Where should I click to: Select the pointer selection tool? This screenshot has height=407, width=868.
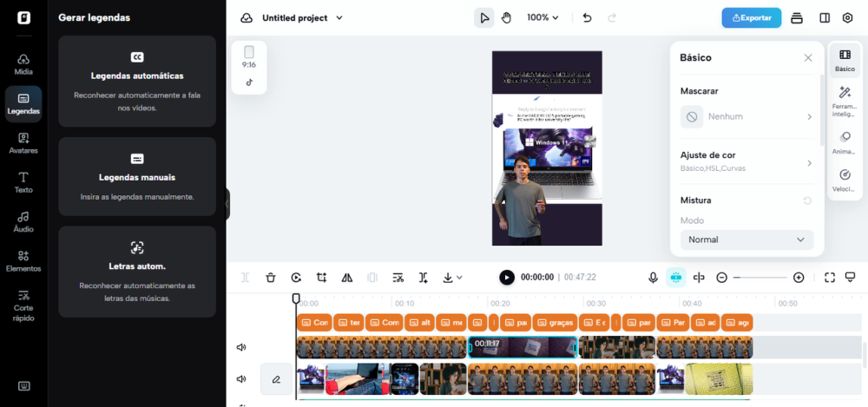point(484,17)
